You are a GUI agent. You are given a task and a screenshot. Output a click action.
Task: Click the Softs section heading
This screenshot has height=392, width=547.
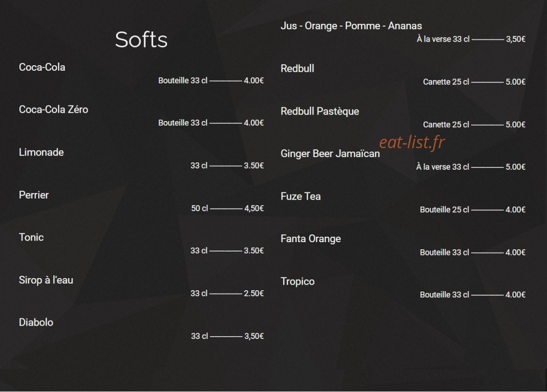(x=141, y=39)
